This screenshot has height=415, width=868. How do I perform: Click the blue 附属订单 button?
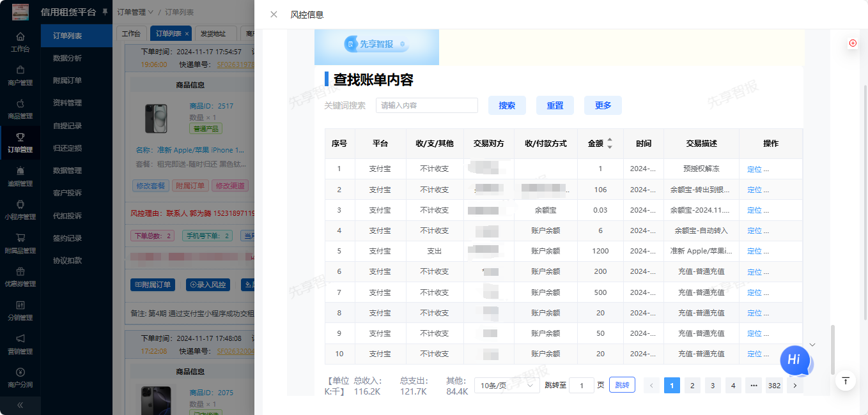coord(153,285)
